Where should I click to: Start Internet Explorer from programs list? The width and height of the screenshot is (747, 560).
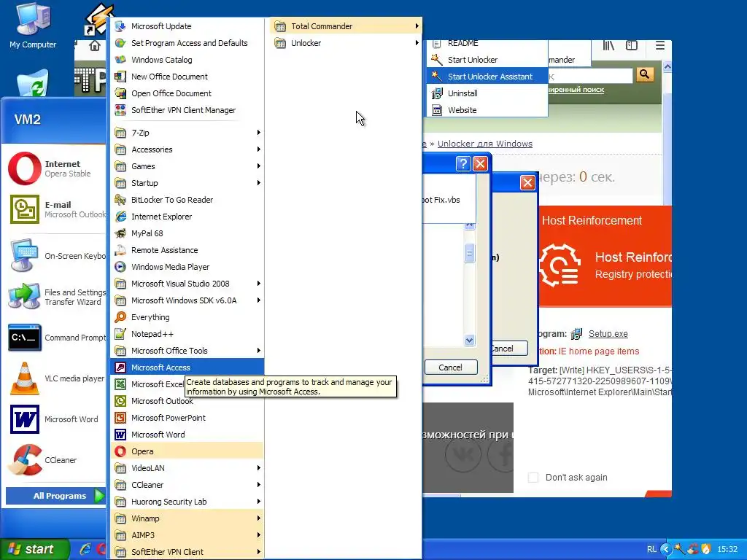coord(187,216)
